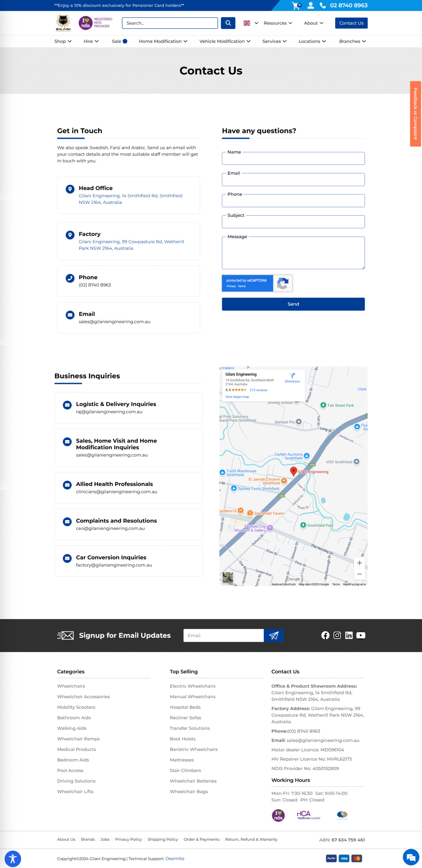
Task: Focus the Name input field
Action: [x=293, y=158]
